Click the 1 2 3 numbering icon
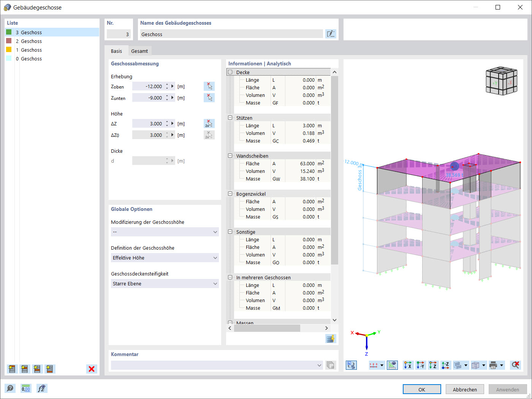The height and width of the screenshot is (399, 532). click(374, 365)
